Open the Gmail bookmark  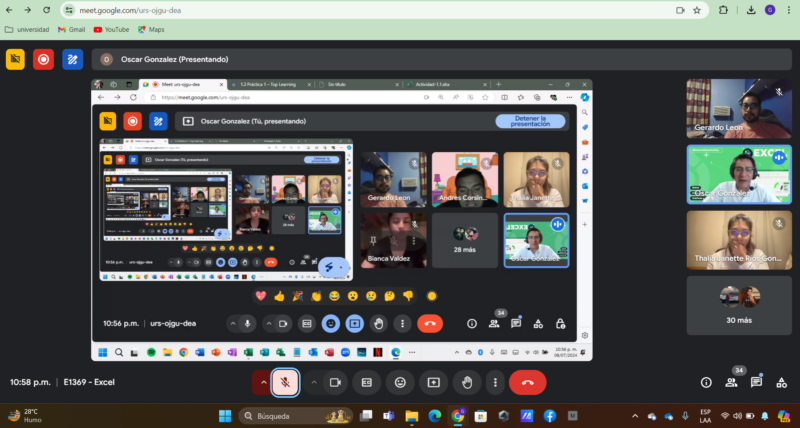71,30
